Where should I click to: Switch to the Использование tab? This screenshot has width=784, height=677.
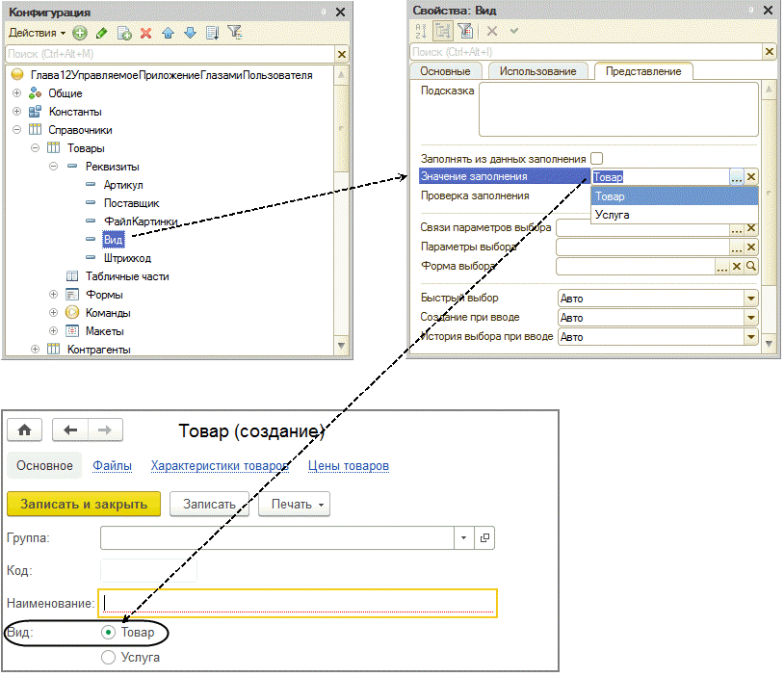[x=537, y=71]
